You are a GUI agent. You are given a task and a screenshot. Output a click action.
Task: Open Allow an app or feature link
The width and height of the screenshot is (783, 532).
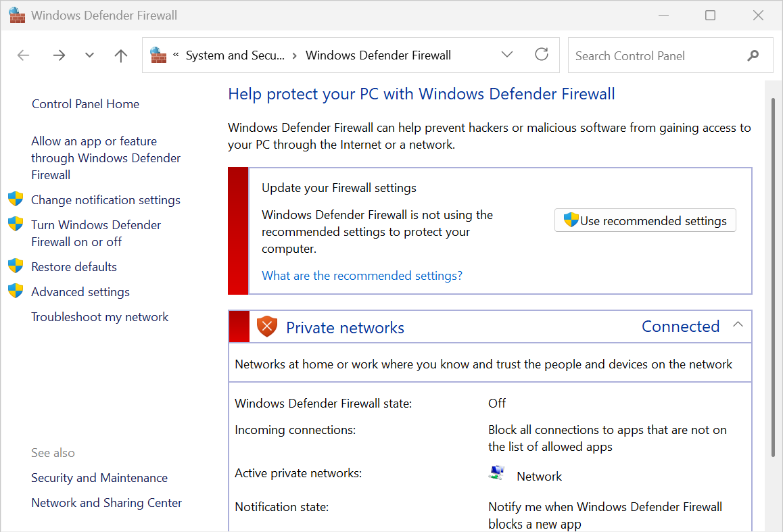point(106,158)
